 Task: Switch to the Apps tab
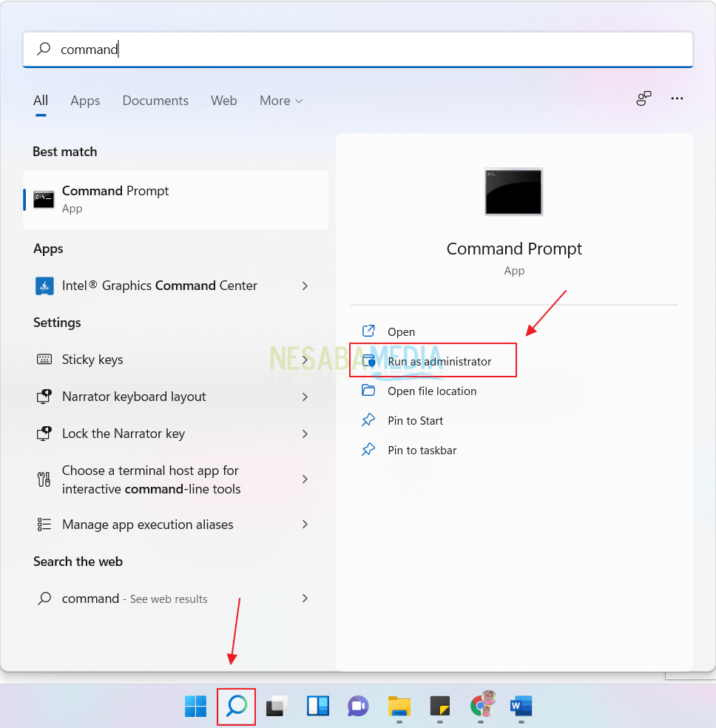pyautogui.click(x=85, y=101)
